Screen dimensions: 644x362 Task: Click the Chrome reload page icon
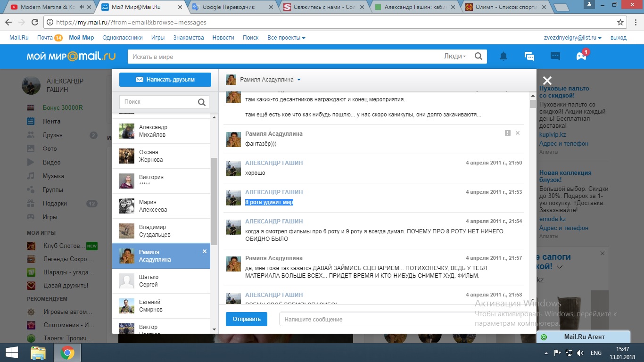35,22
